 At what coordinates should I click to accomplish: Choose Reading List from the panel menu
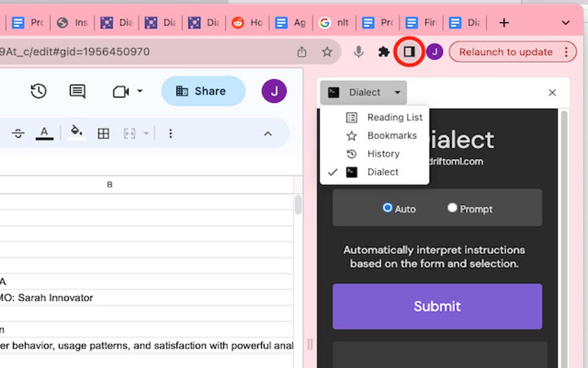tap(394, 117)
